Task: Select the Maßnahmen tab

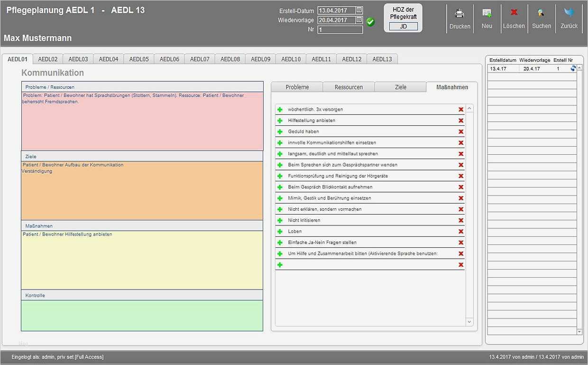Action: click(452, 87)
